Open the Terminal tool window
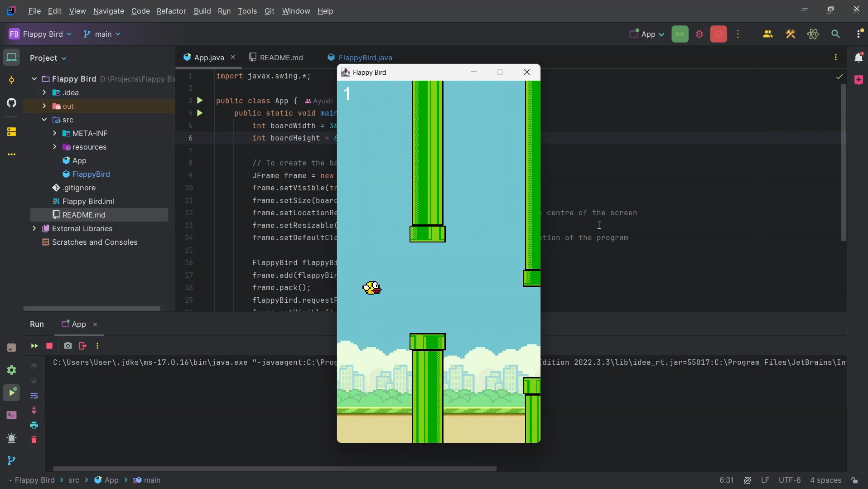 pos(12,416)
